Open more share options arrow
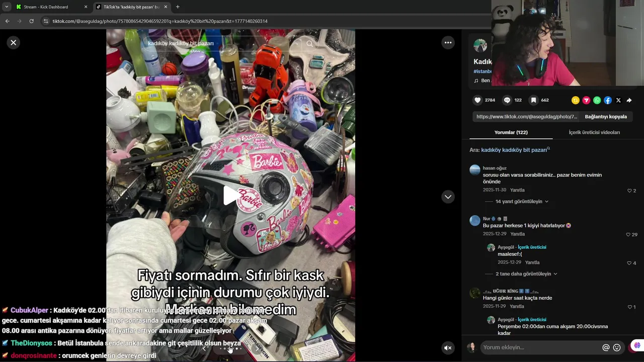This screenshot has width=644, height=362. point(629,100)
